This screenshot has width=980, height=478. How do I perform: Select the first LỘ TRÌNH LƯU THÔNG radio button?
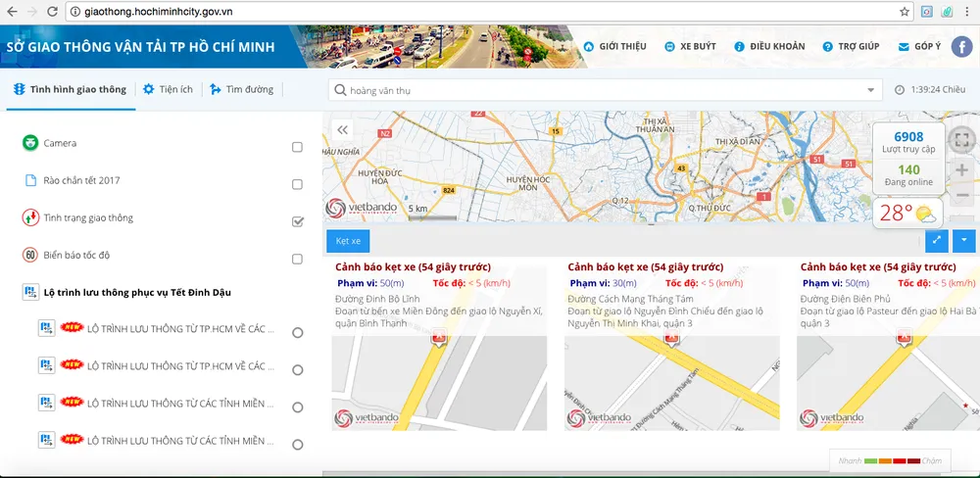coord(297,333)
